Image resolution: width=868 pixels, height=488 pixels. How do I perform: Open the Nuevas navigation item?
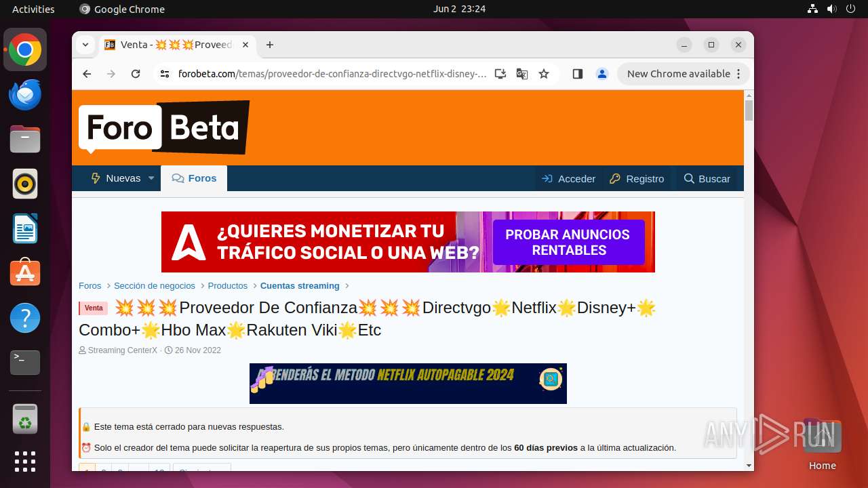[x=116, y=178]
